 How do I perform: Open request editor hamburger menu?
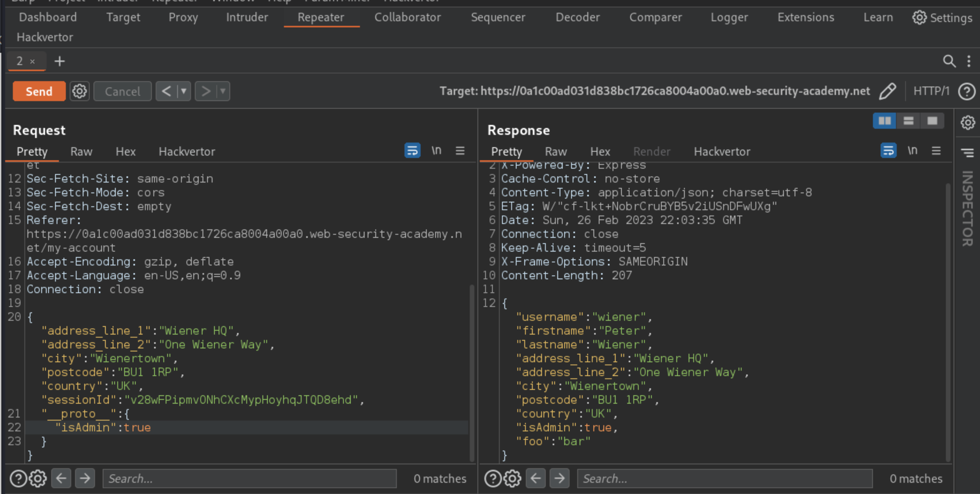pos(460,151)
